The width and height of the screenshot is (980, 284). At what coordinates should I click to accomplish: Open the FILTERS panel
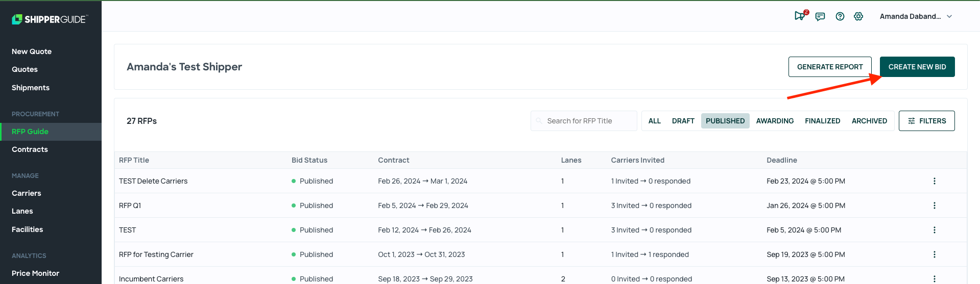pos(926,121)
